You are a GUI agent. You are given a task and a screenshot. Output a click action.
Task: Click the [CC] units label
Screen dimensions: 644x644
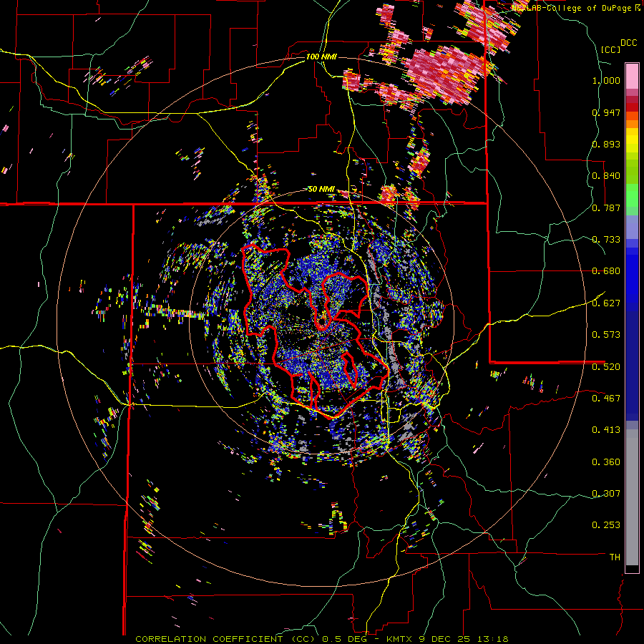click(x=610, y=49)
